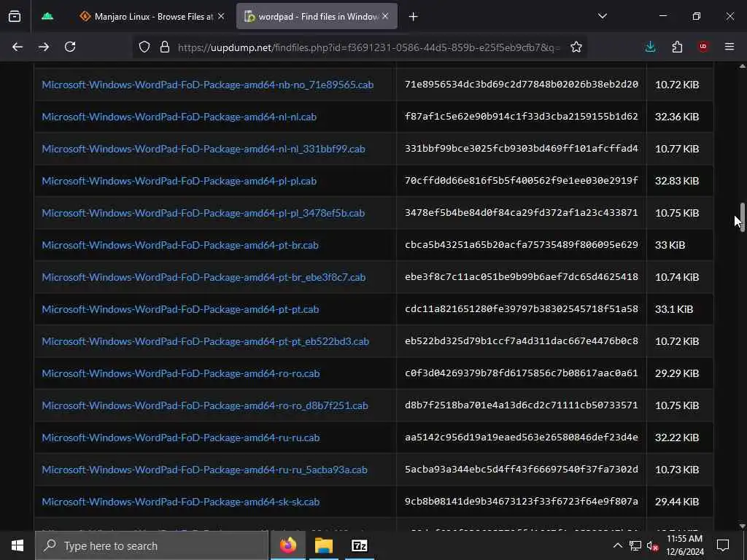This screenshot has width=747, height=560.
Task: Focus the Type here to search box
Action: click(152, 545)
